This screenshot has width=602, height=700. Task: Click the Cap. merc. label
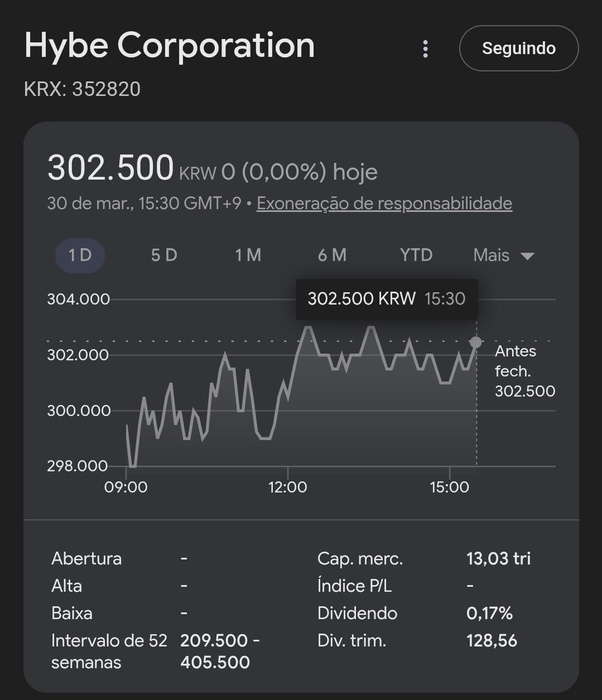pyautogui.click(x=360, y=559)
